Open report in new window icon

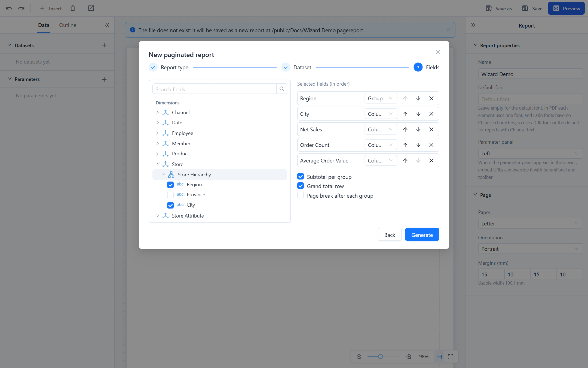point(91,8)
